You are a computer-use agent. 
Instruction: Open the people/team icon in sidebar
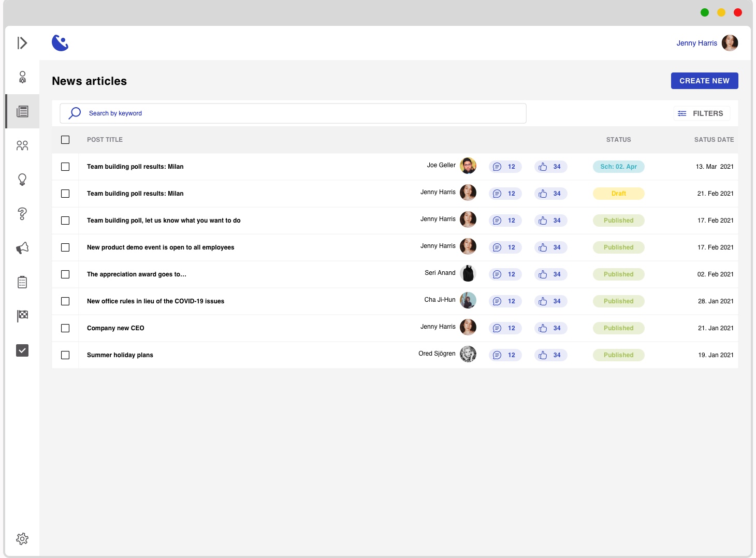22,145
